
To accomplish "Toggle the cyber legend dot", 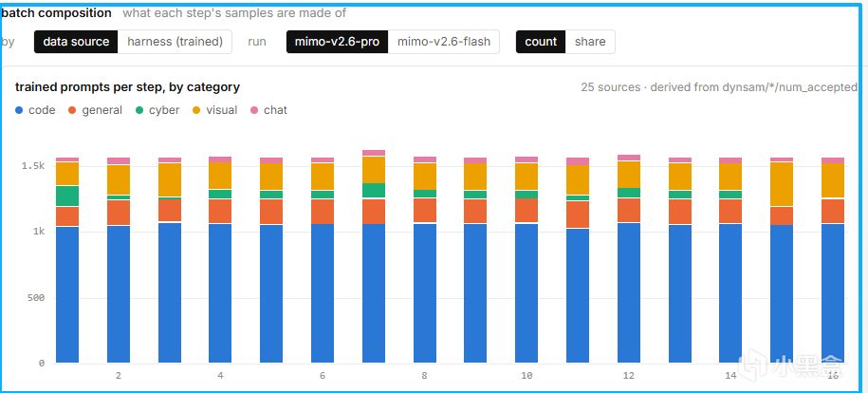I will (139, 110).
